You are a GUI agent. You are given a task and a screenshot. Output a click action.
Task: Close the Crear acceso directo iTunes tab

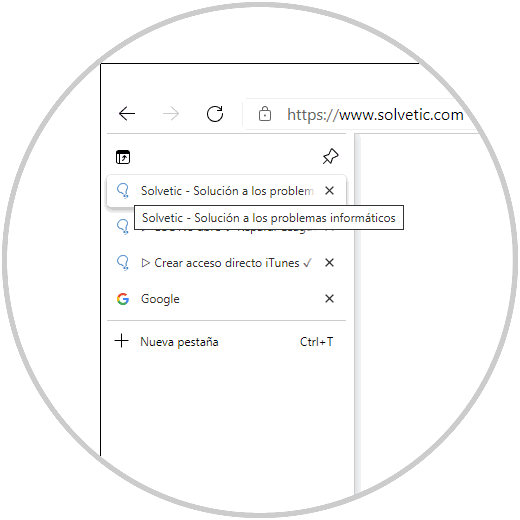coord(329,263)
